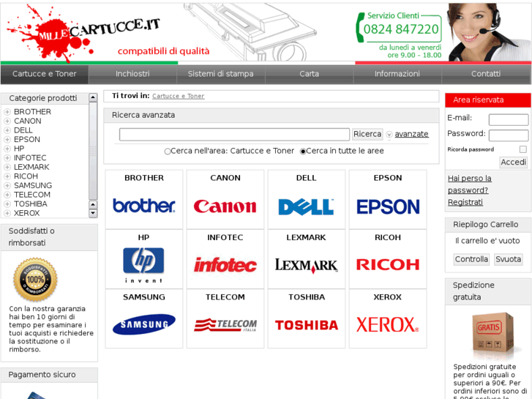Expand the TELECOM category tree node
Screen dimensions: 532x399
tap(7, 195)
